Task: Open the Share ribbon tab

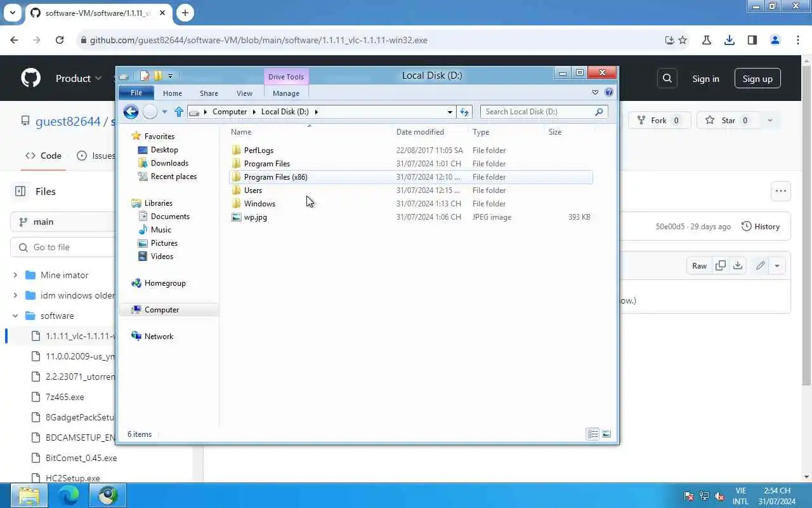Action: tap(209, 93)
